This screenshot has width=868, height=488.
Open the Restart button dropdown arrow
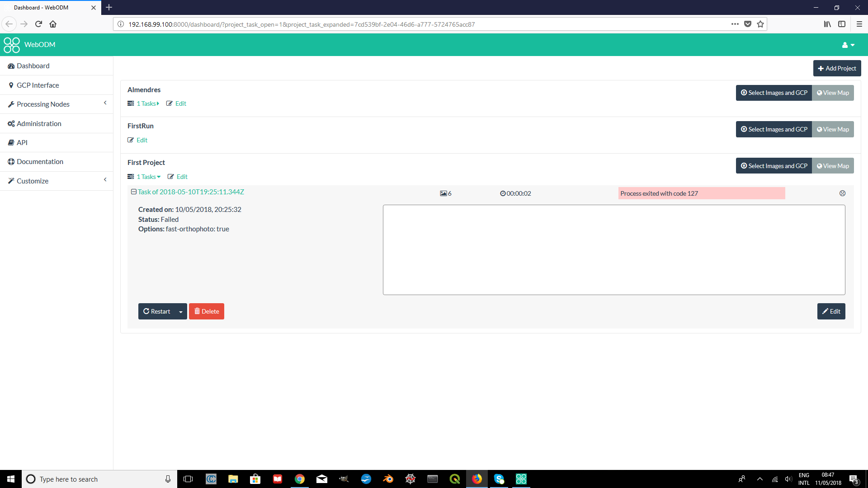pyautogui.click(x=181, y=312)
